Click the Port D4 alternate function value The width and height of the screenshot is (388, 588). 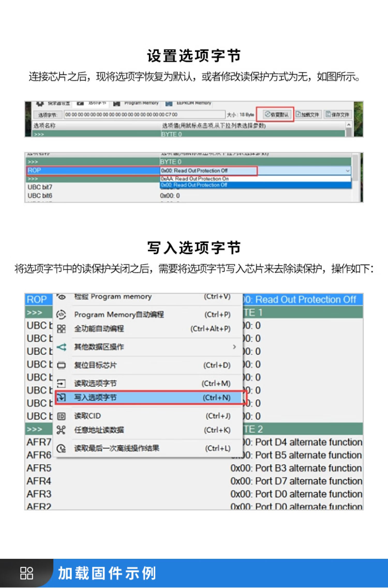coord(303,442)
